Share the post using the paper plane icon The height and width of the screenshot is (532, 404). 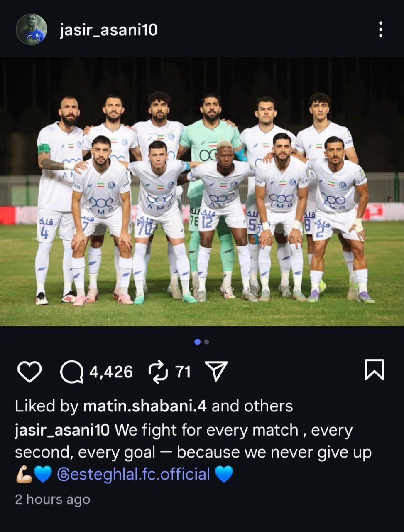pyautogui.click(x=216, y=371)
